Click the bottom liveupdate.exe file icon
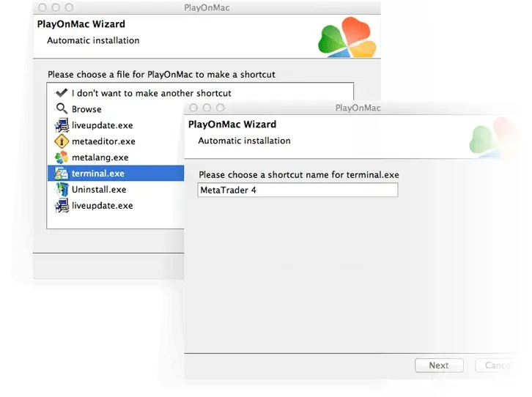Image resolution: width=532 pixels, height=397 pixels. tap(62, 206)
